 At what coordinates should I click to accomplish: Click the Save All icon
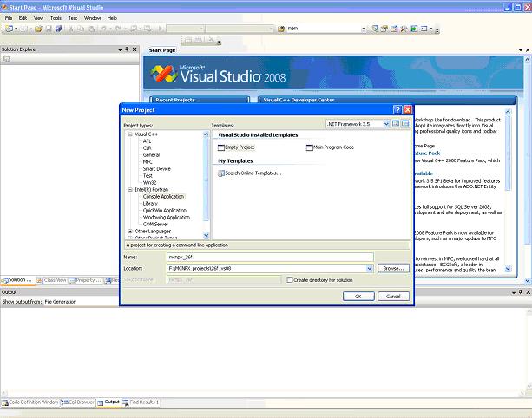(58, 29)
